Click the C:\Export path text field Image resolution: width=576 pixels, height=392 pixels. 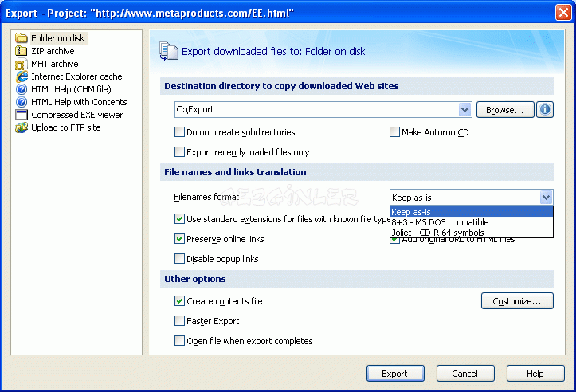(316, 110)
